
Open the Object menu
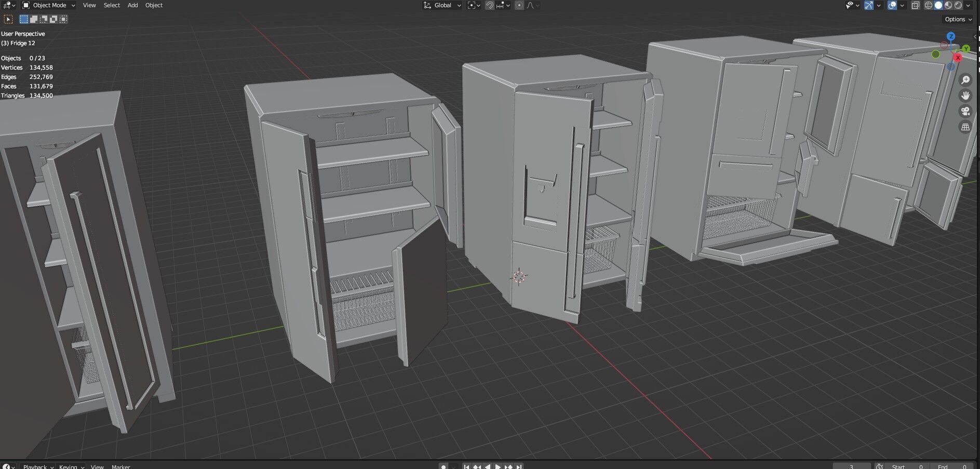pos(154,5)
